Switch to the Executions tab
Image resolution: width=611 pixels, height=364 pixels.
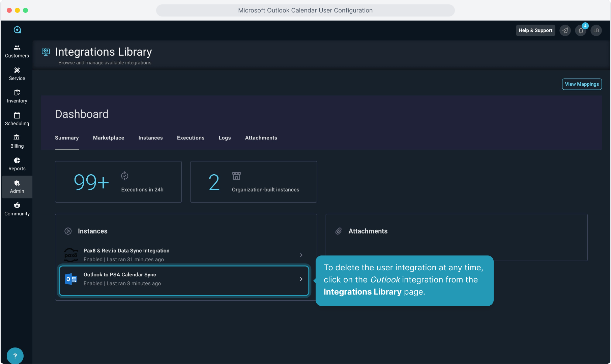pos(191,138)
